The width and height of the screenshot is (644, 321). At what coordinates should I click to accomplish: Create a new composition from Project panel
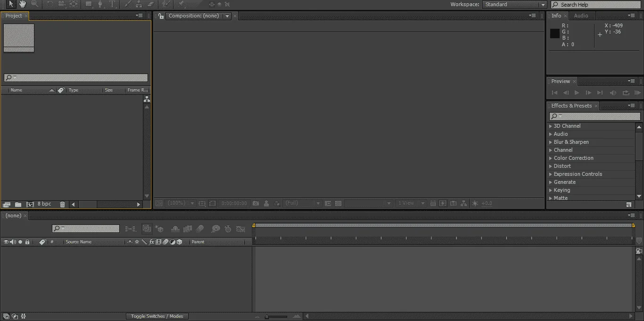click(30, 204)
